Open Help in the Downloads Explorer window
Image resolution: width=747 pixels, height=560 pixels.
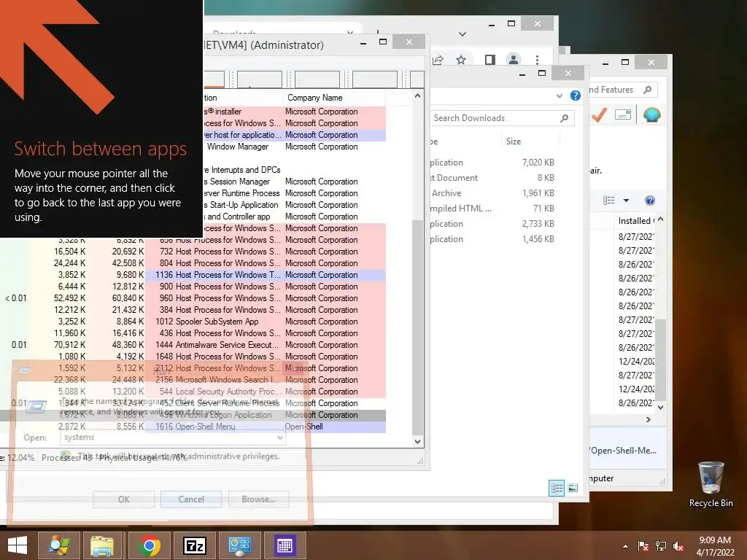(x=576, y=96)
